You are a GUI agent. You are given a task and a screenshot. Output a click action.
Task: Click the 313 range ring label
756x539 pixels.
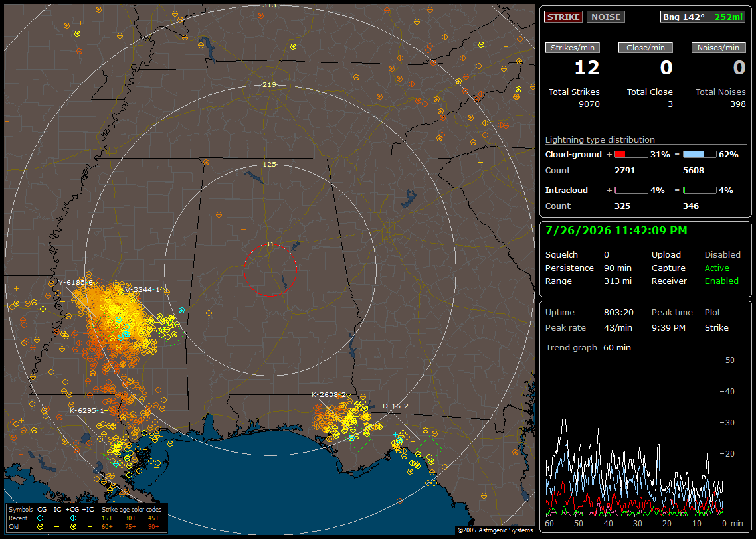click(x=269, y=5)
